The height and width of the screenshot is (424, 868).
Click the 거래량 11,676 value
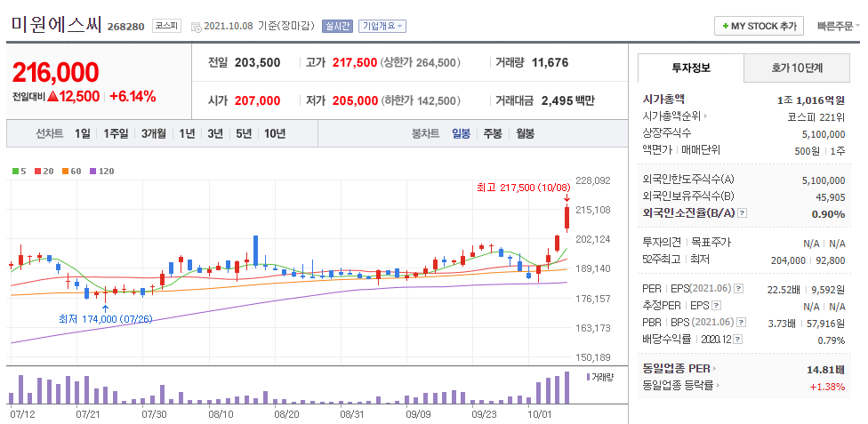[x=550, y=62]
